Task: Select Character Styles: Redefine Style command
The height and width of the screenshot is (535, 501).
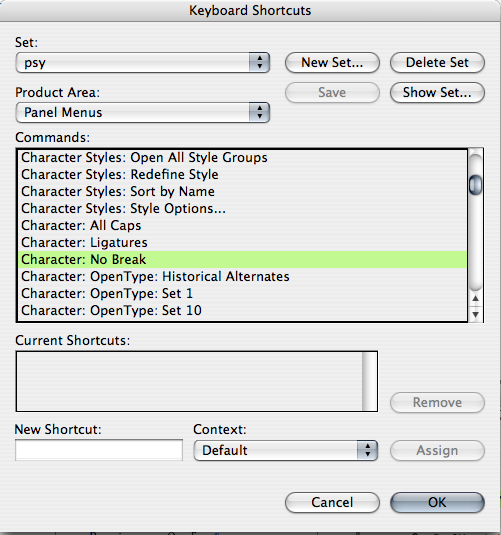Action: click(x=242, y=175)
